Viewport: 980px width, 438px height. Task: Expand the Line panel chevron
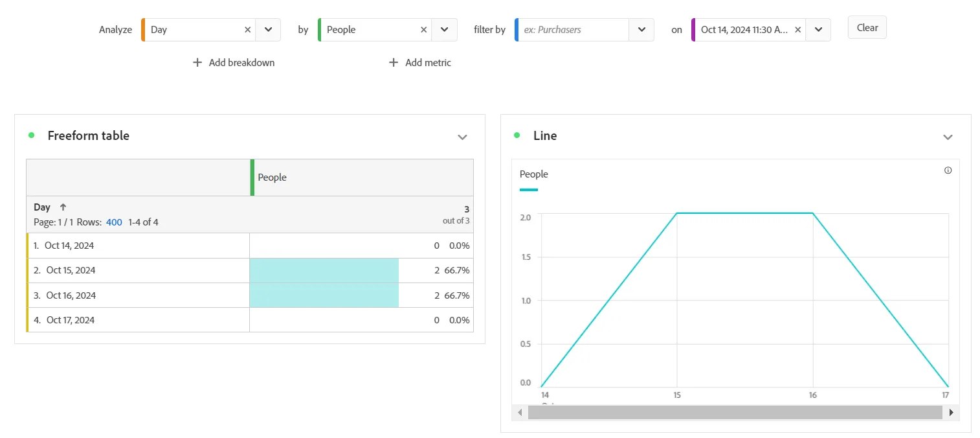pos(948,137)
